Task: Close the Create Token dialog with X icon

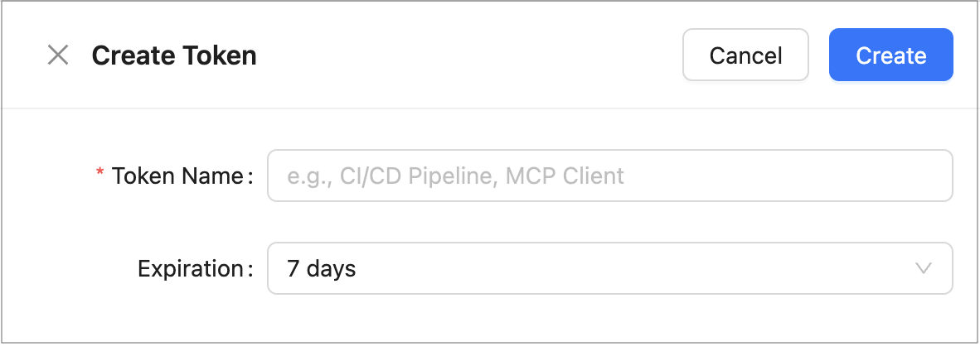Action: [x=58, y=55]
